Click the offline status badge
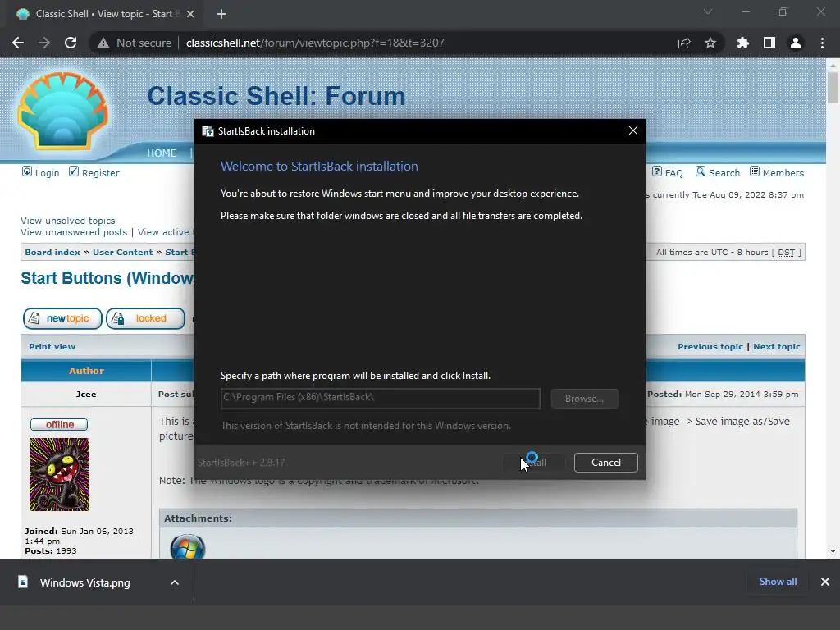 (59, 424)
